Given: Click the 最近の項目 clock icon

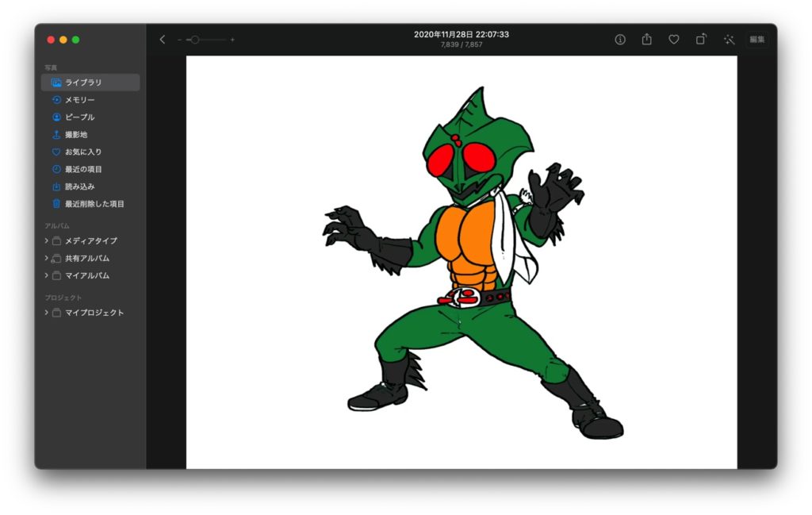Looking at the screenshot, I should pos(56,169).
